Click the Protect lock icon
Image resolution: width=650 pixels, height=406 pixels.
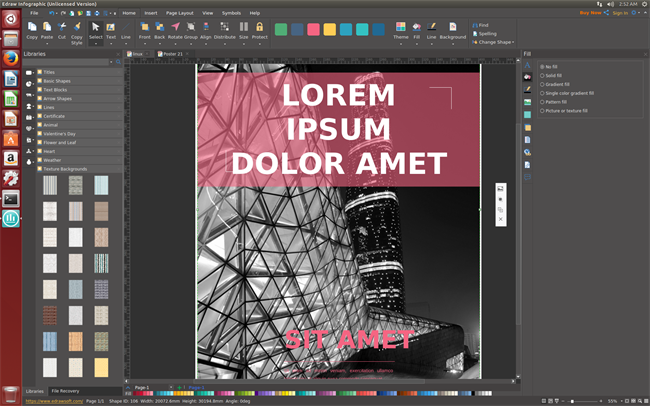click(x=260, y=28)
